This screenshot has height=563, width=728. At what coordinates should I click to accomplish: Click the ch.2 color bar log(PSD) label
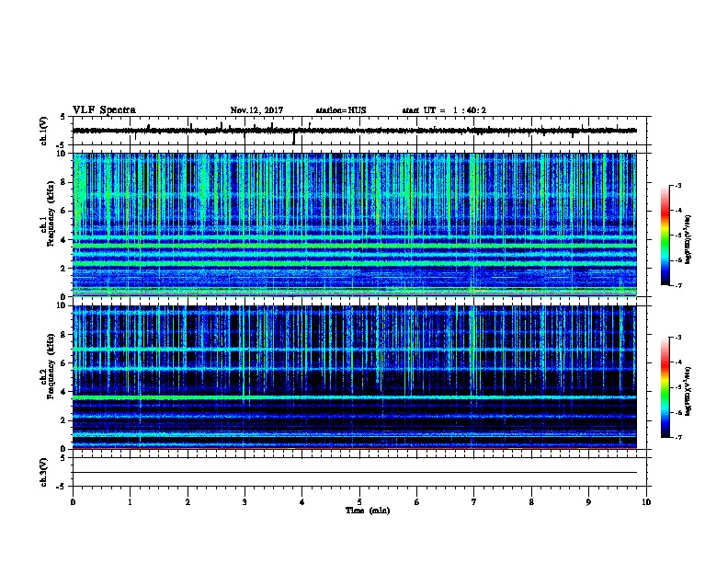688,392
